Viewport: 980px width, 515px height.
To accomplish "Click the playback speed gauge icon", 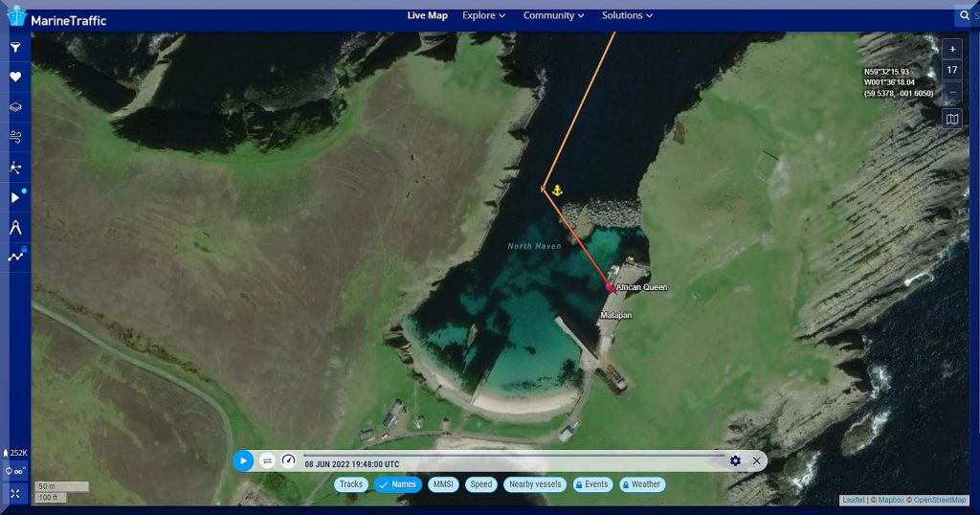I will pyautogui.click(x=288, y=460).
